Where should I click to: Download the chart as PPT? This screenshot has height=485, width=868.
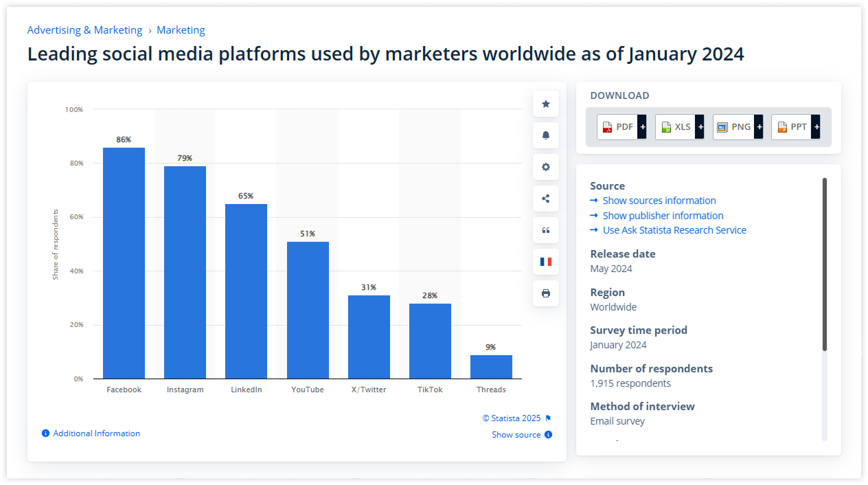796,127
